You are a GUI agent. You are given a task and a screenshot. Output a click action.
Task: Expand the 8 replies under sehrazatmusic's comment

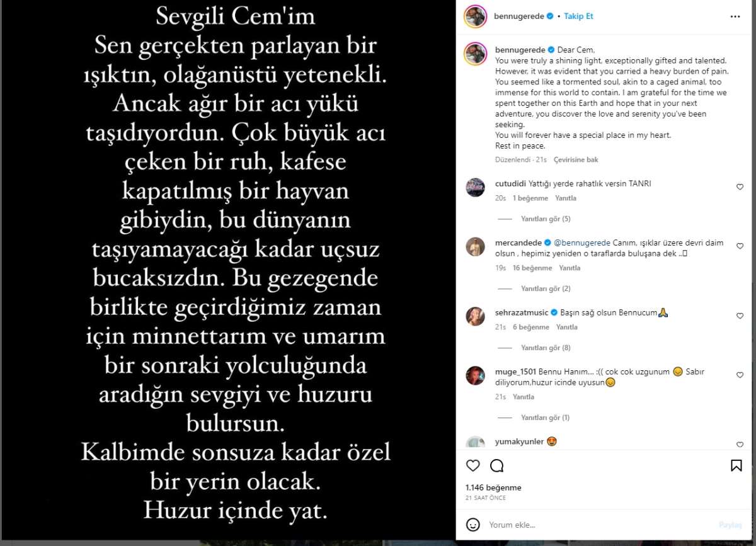pos(546,348)
